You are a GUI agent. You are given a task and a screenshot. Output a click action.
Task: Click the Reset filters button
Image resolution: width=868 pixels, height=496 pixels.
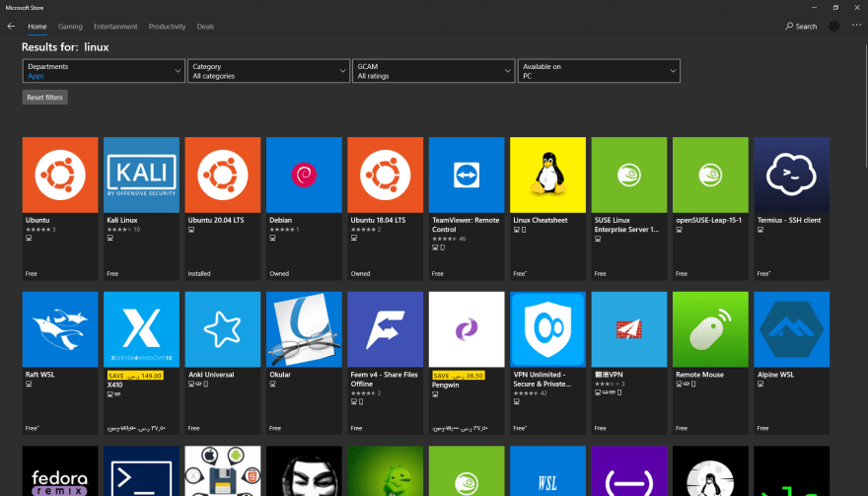44,97
